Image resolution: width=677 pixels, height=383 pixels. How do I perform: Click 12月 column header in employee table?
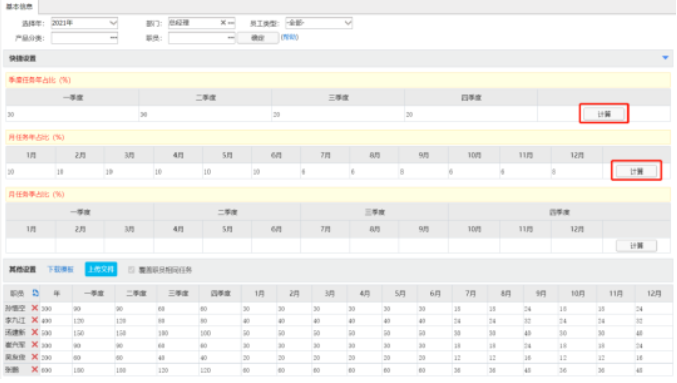[x=654, y=294]
